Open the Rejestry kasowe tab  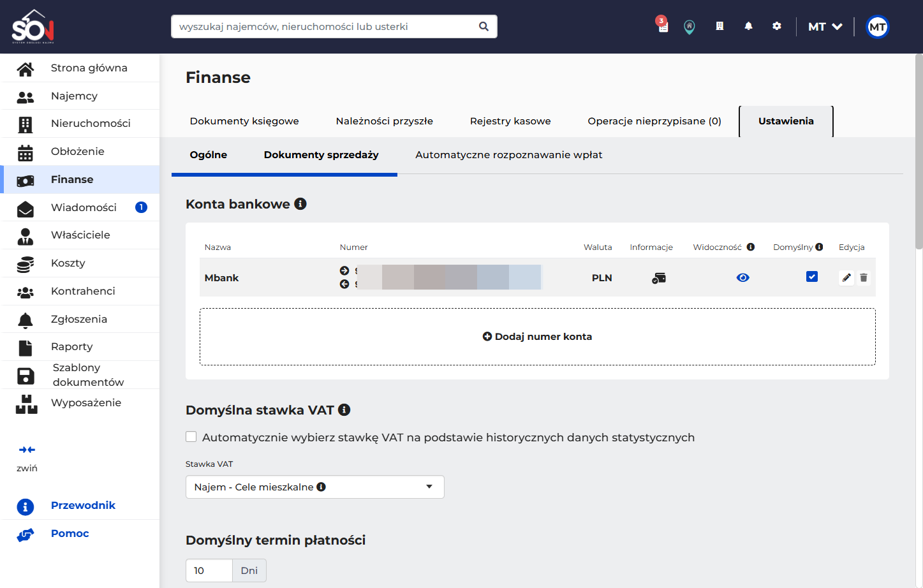[510, 121]
